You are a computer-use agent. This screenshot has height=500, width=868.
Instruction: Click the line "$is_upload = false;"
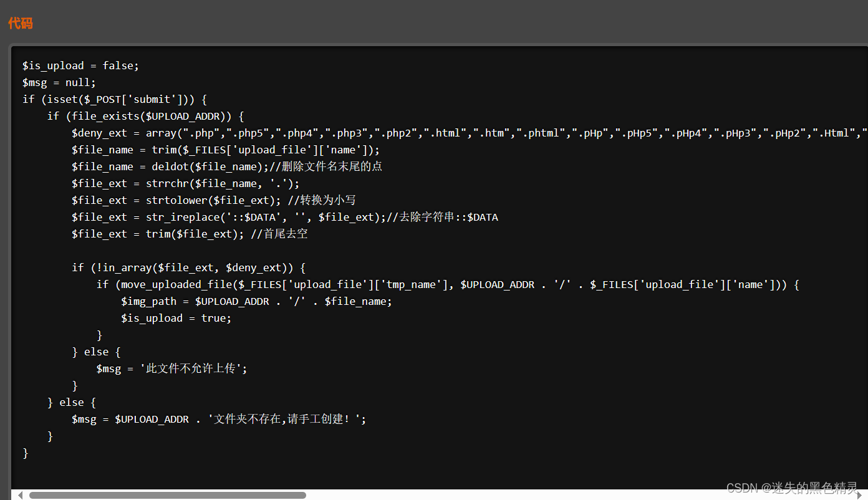pos(80,65)
